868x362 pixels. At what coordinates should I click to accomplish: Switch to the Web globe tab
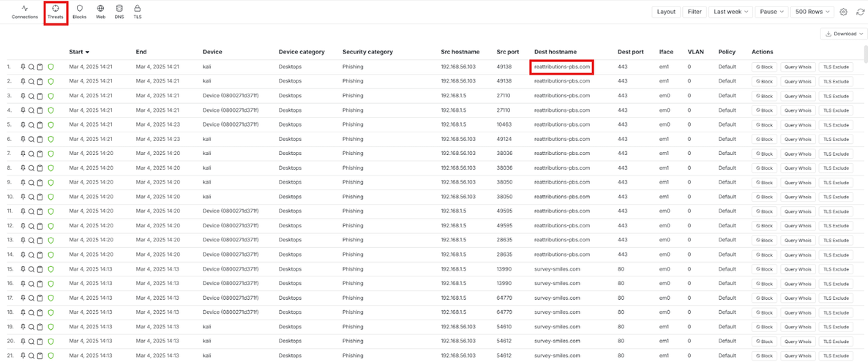(x=100, y=12)
